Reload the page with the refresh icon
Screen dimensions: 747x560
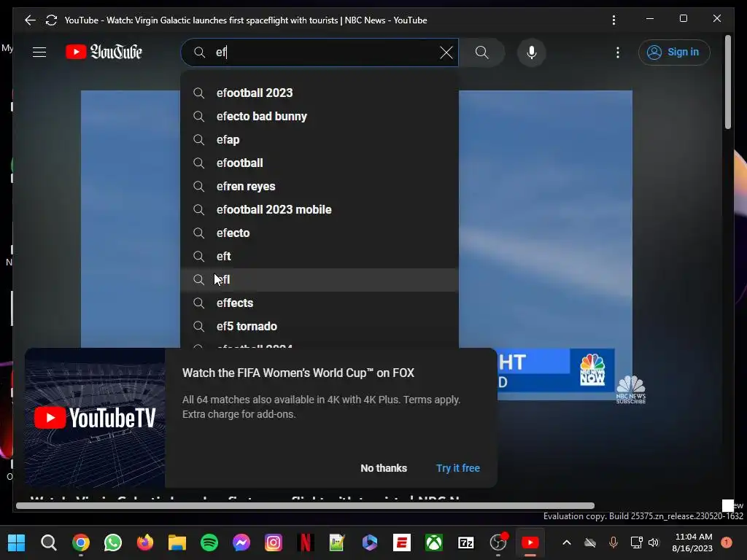51,20
